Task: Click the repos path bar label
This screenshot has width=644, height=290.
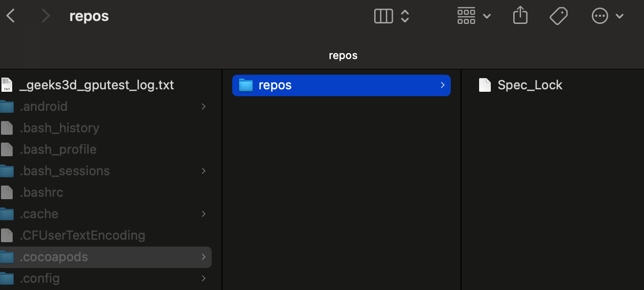Action: click(x=343, y=55)
